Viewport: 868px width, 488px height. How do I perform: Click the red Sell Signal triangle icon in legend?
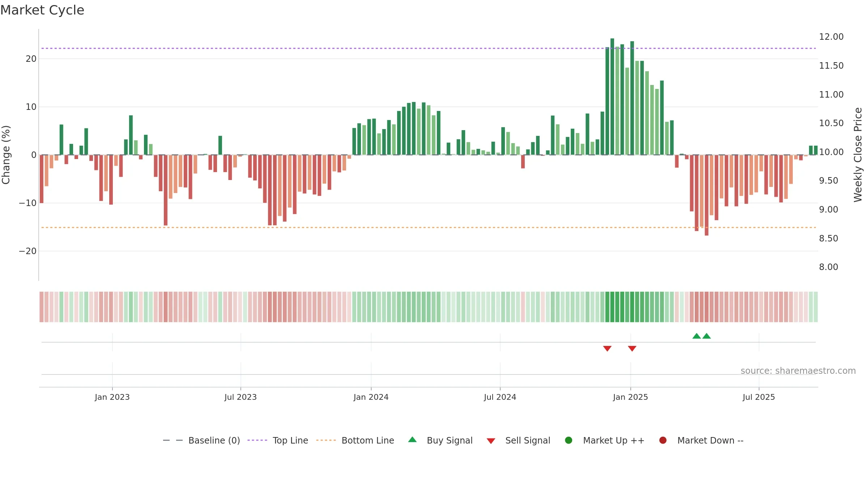click(491, 441)
